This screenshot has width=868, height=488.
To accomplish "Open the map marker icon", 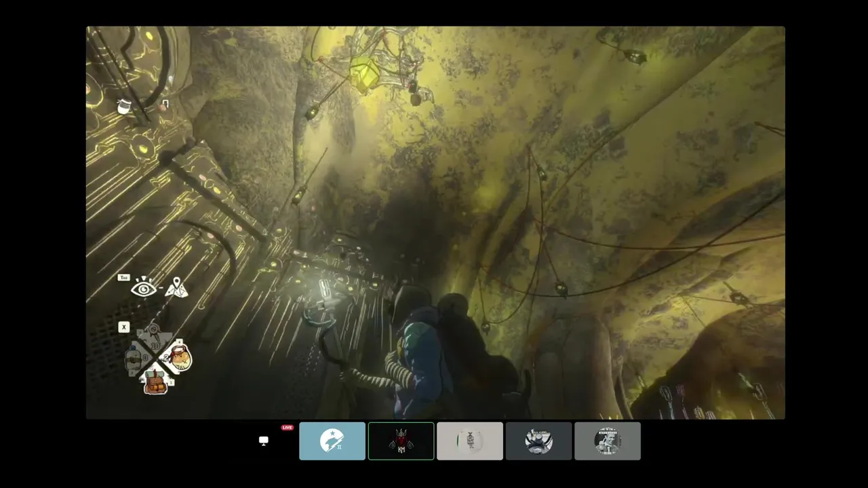I will pos(176,288).
